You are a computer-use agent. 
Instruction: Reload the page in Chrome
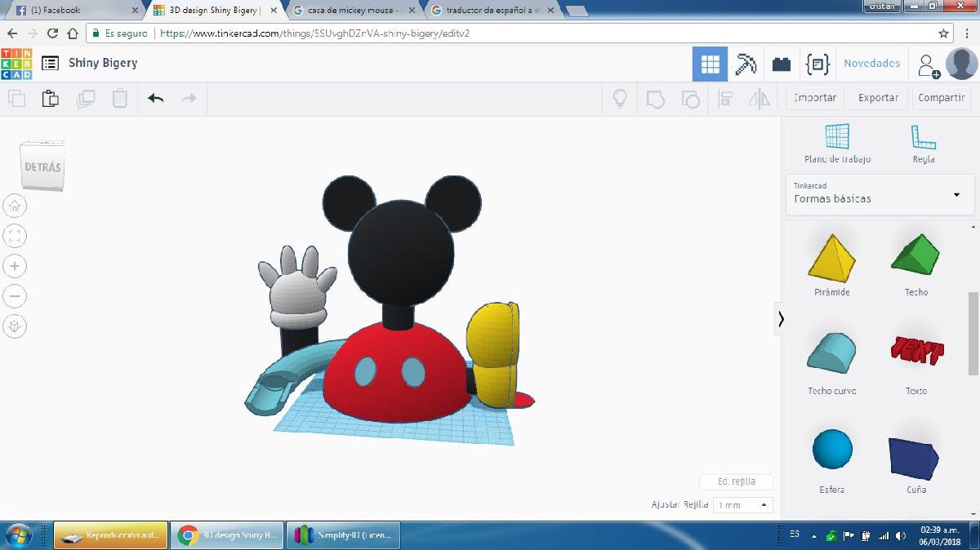tap(52, 33)
